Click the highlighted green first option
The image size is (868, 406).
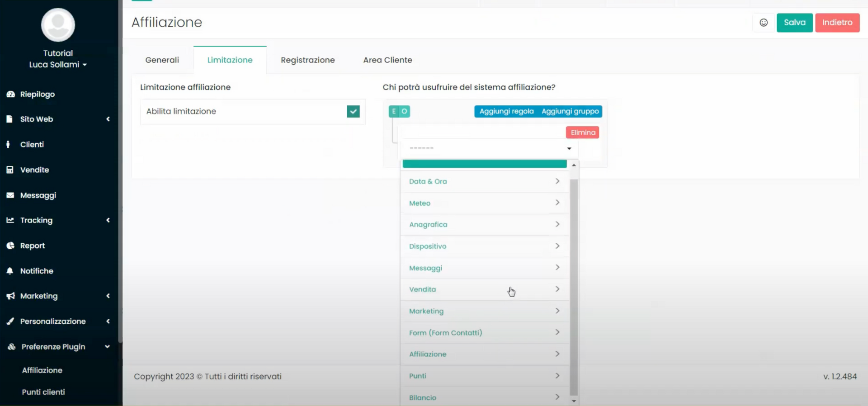pyautogui.click(x=485, y=164)
